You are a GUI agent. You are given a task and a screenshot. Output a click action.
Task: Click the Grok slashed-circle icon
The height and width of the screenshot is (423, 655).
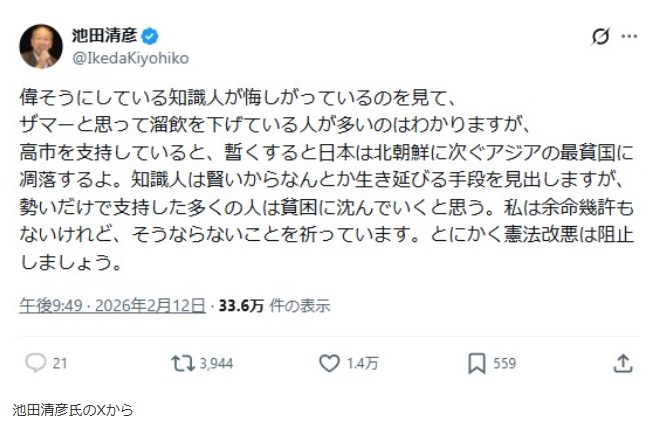[600, 37]
